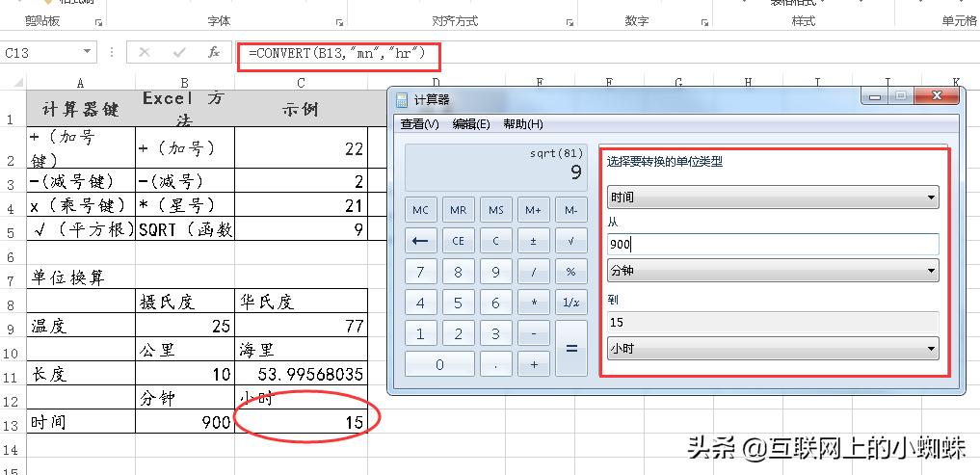Click the CE clear entry key

[x=458, y=241]
